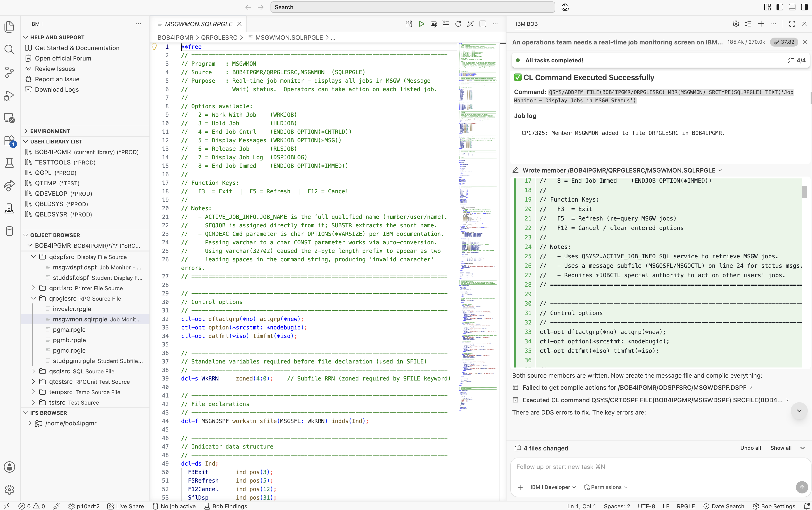Click the chat code block scrollbar thumb
Viewport: 812px width, 510px height.
click(x=804, y=192)
